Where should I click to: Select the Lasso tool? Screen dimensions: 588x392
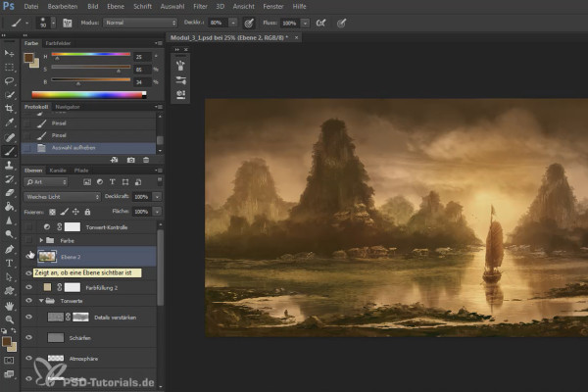9,81
